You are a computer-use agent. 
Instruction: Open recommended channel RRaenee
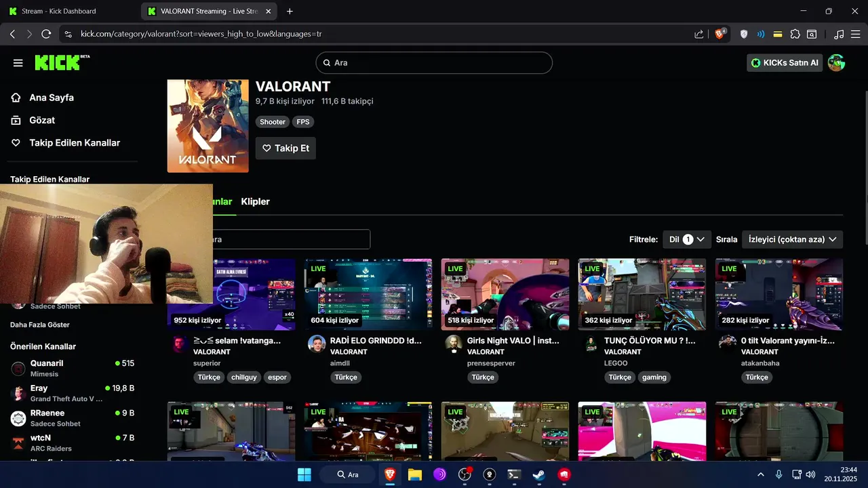pos(73,418)
